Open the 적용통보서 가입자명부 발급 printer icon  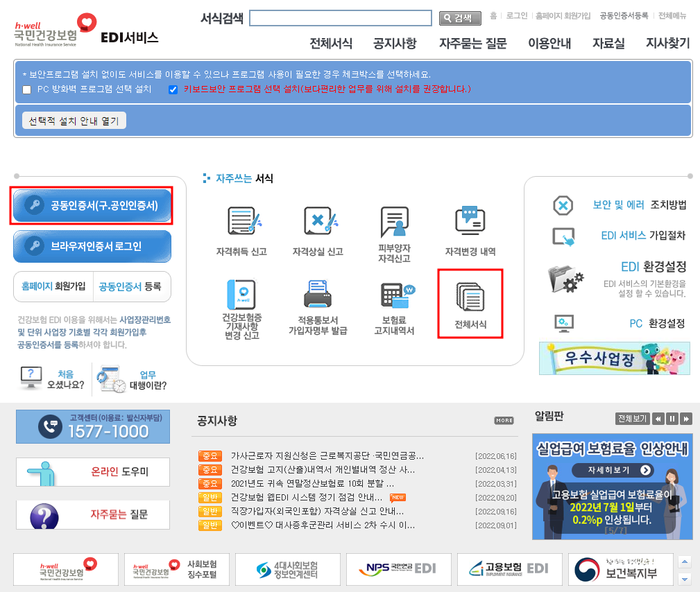click(x=318, y=294)
